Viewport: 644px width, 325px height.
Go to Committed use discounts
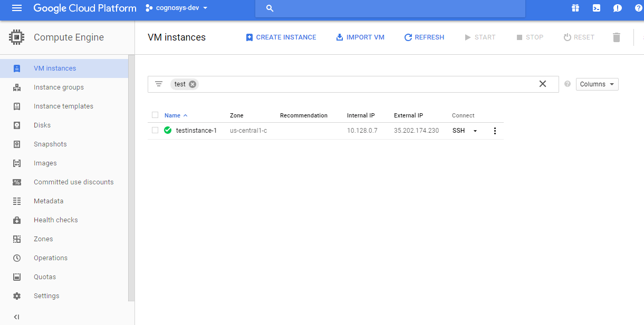[74, 182]
